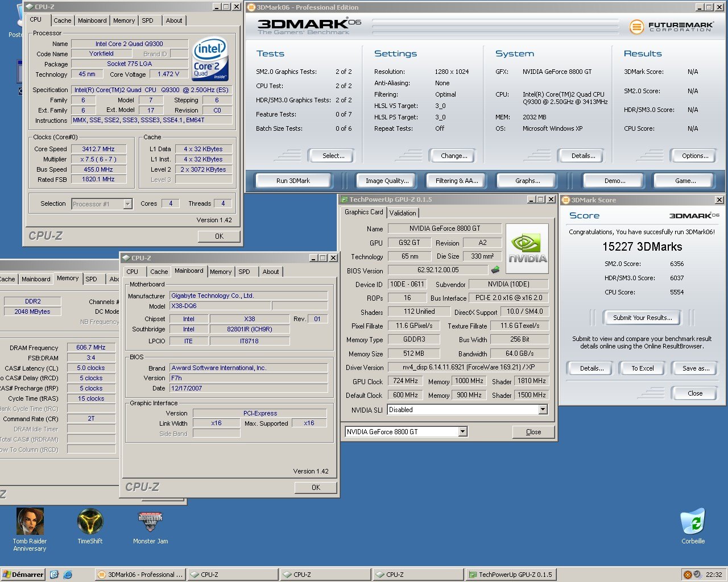Click Run 3DMark button
The height and width of the screenshot is (582, 728).
click(293, 181)
